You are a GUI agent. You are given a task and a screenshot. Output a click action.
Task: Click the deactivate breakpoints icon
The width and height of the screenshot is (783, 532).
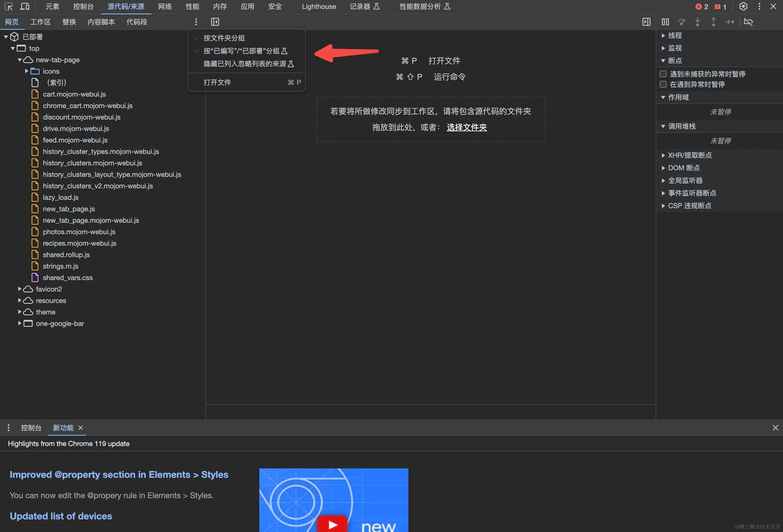748,22
